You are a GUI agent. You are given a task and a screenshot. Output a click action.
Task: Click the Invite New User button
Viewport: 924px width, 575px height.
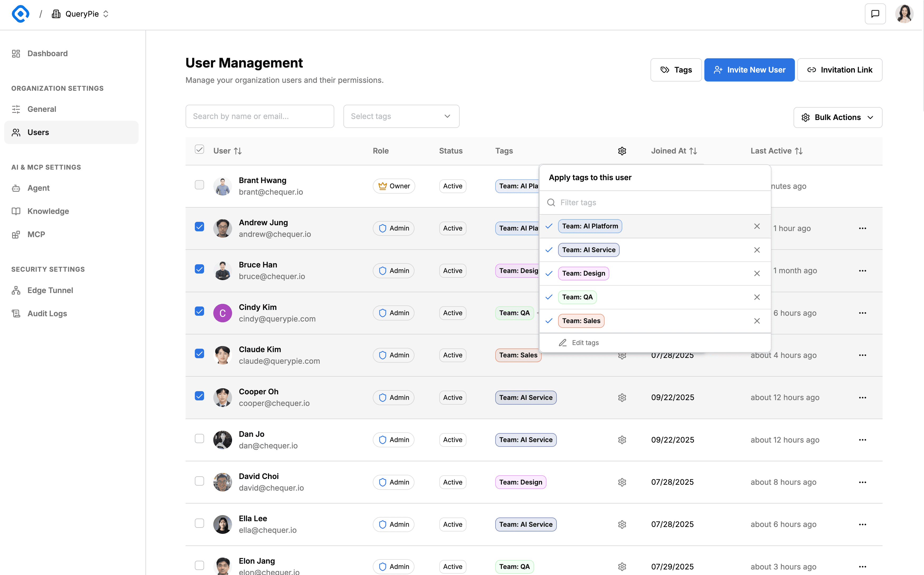pos(749,70)
